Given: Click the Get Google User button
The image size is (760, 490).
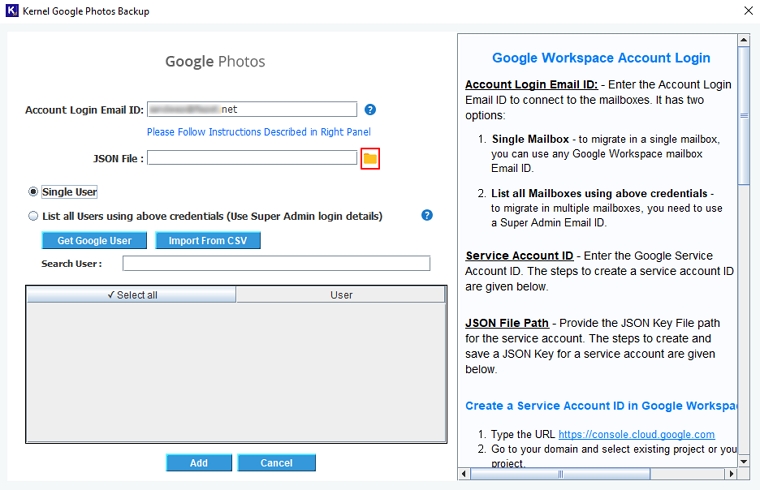Looking at the screenshot, I should (x=95, y=240).
